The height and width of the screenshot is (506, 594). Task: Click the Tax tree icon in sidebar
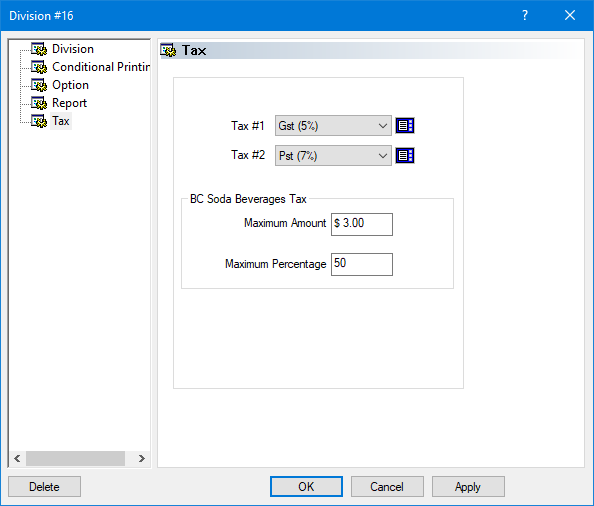[x=39, y=121]
